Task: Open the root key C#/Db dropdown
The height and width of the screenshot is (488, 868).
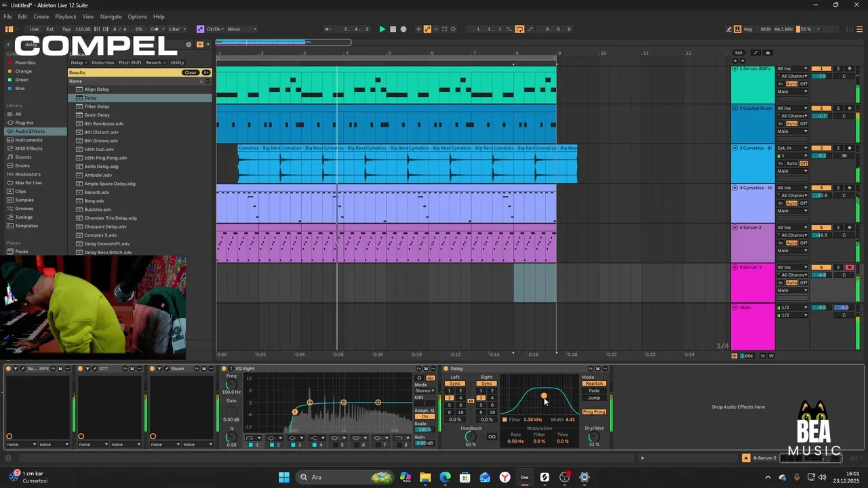Action: (214, 29)
